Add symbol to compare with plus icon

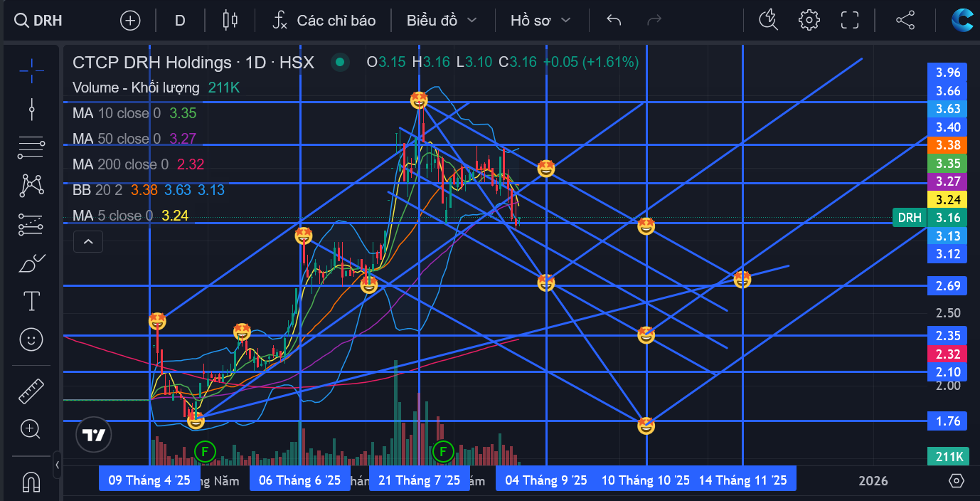coord(130,20)
